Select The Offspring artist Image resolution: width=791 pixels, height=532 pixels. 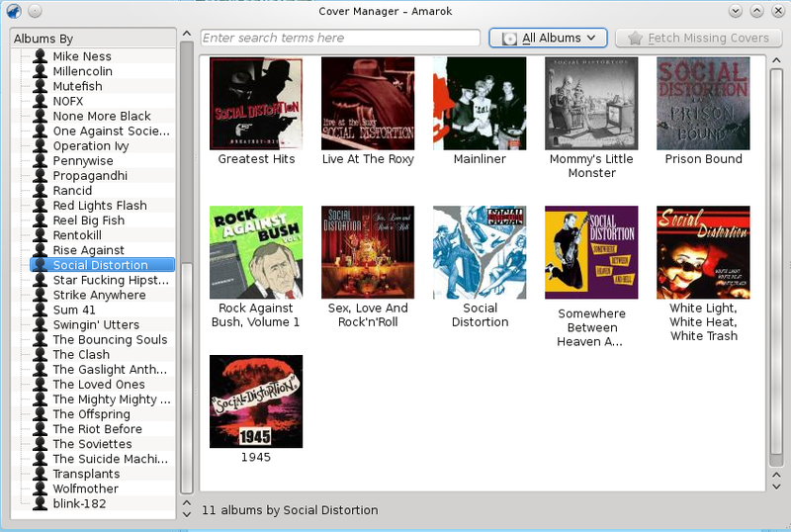pyautogui.click(x=103, y=414)
